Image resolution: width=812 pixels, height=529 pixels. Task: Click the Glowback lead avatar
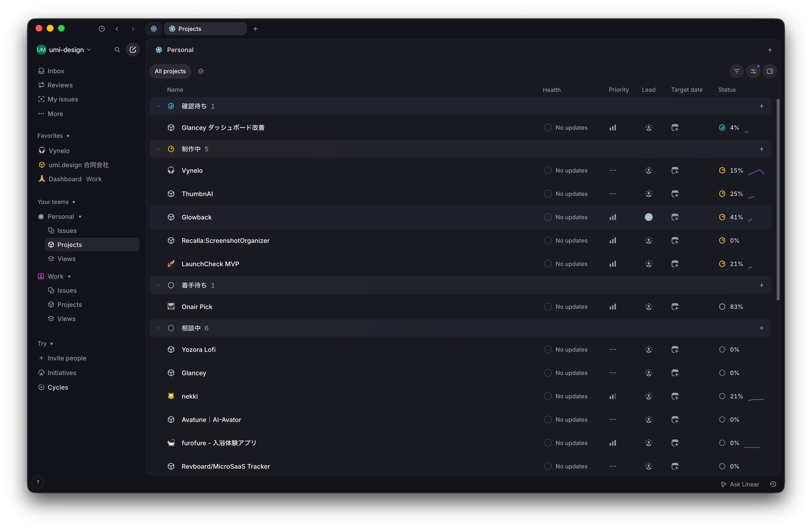pos(649,217)
